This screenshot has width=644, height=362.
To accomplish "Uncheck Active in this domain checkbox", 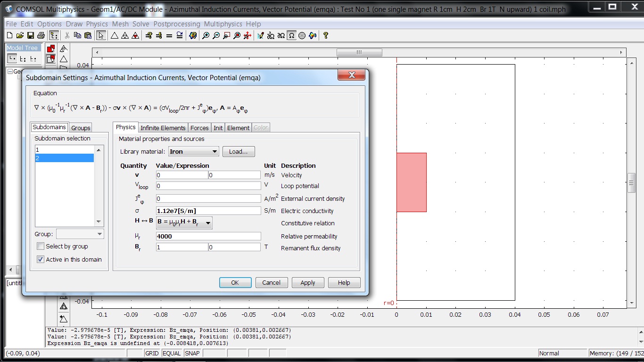I will click(41, 259).
